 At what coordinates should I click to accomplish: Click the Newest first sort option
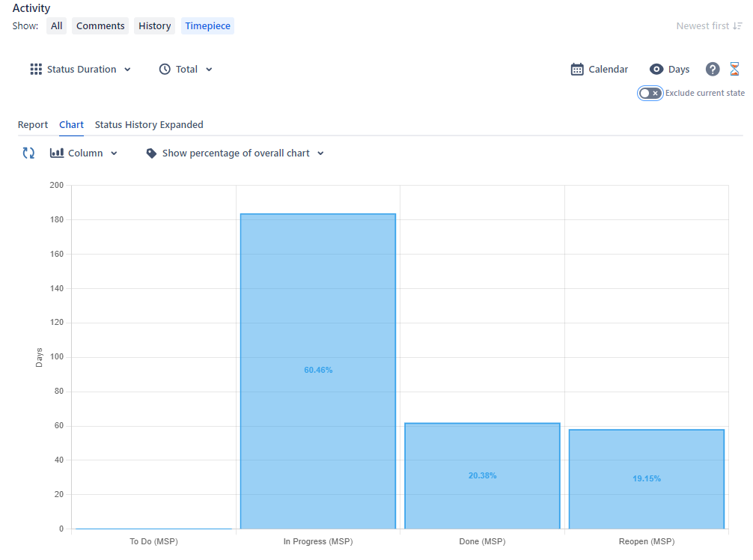pos(709,25)
